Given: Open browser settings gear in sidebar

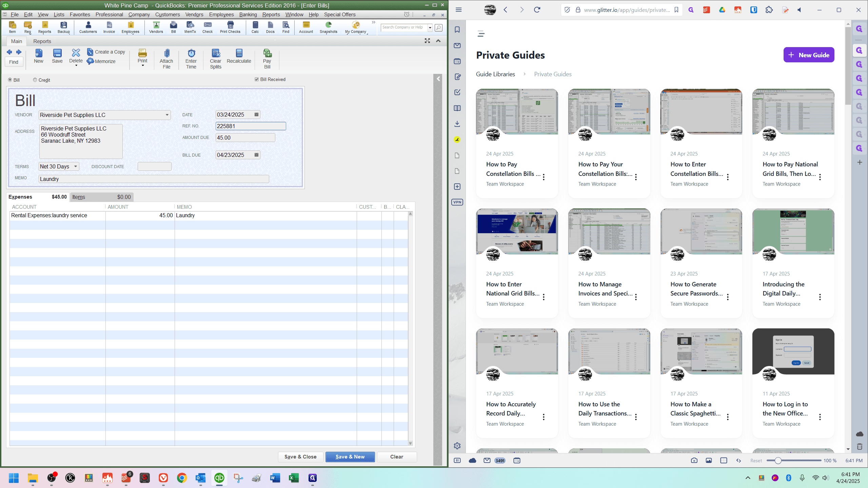Looking at the screenshot, I should point(457,446).
